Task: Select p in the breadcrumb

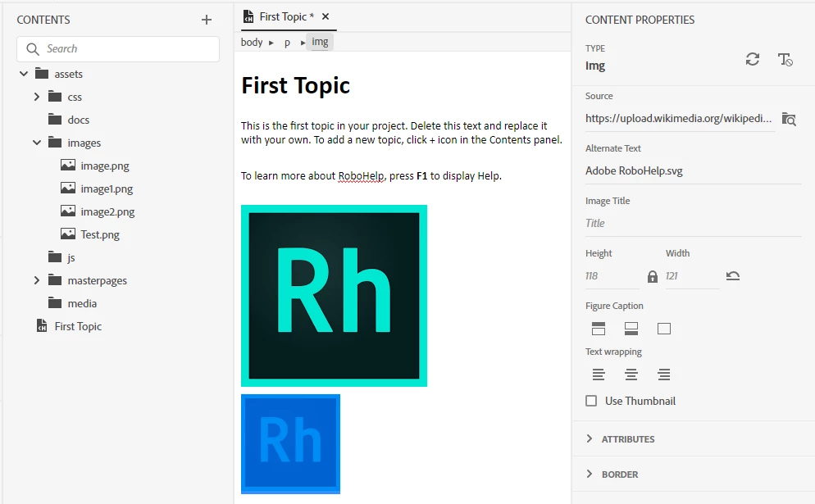Action: [287, 43]
